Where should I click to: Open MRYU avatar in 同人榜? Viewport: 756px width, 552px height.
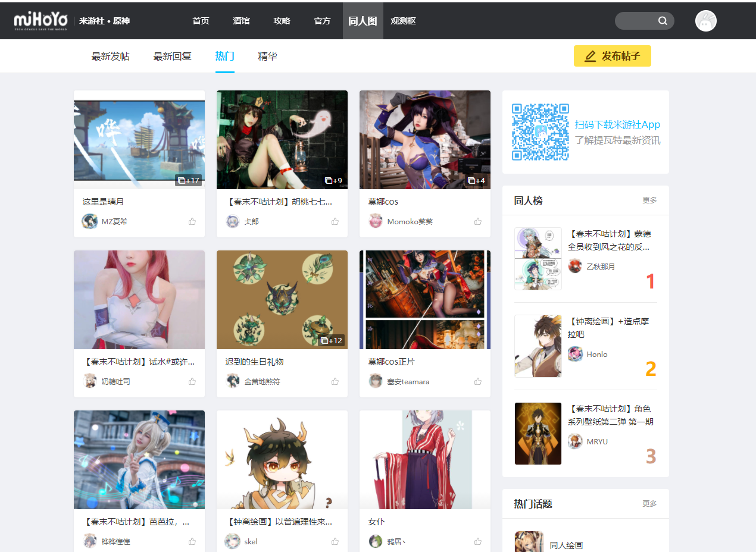click(575, 441)
